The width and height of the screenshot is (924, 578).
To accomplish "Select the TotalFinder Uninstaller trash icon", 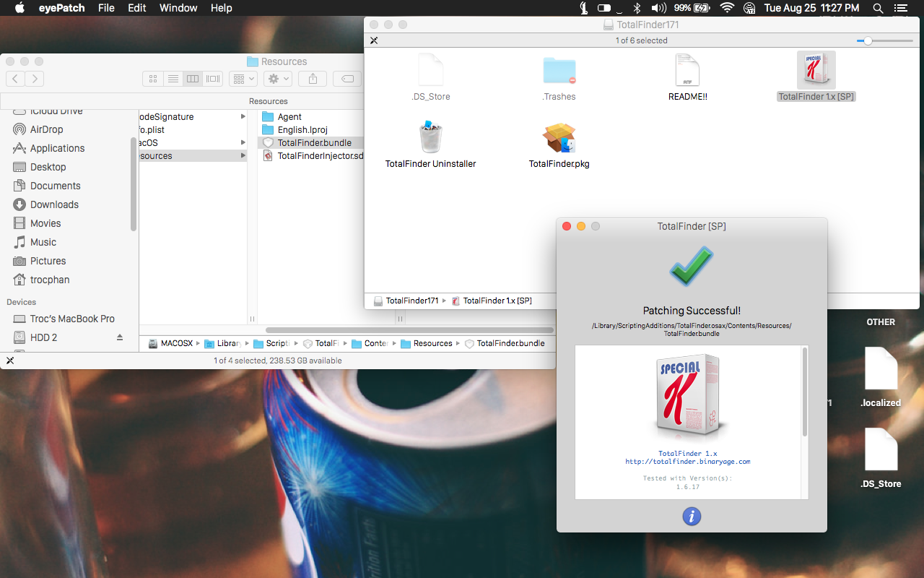I will click(430, 139).
